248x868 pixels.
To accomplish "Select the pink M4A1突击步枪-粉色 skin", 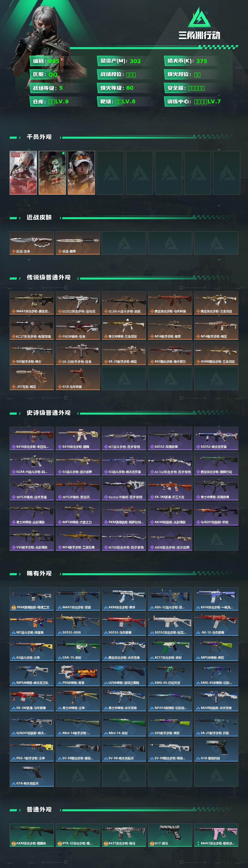I will point(216,835).
